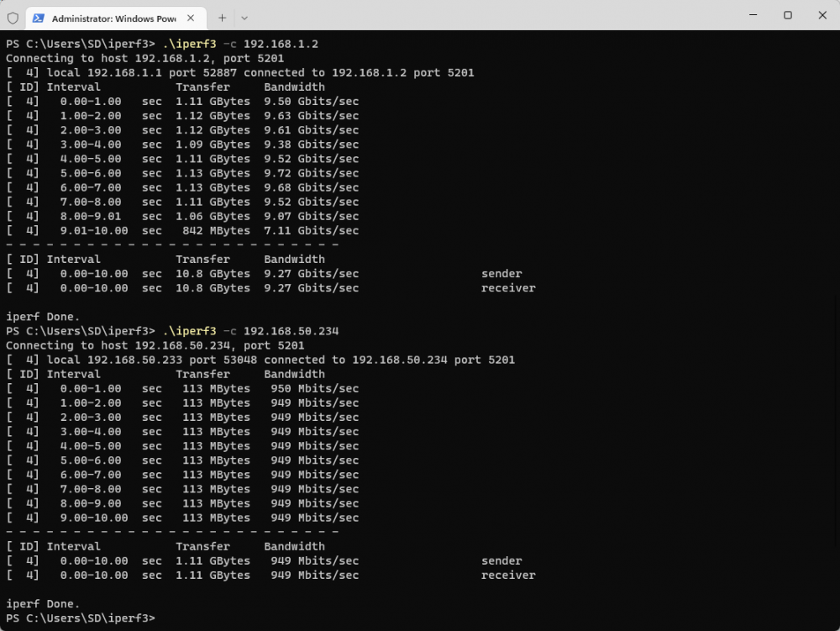
Task: Click 'receiver' in the 949 Mbits/sec summary
Action: [x=508, y=576]
